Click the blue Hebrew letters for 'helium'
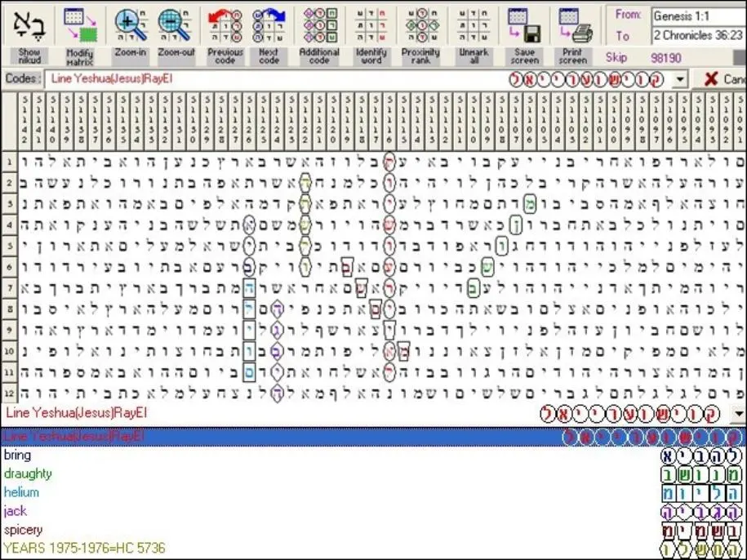Screen dimensions: 747x560 (700, 493)
